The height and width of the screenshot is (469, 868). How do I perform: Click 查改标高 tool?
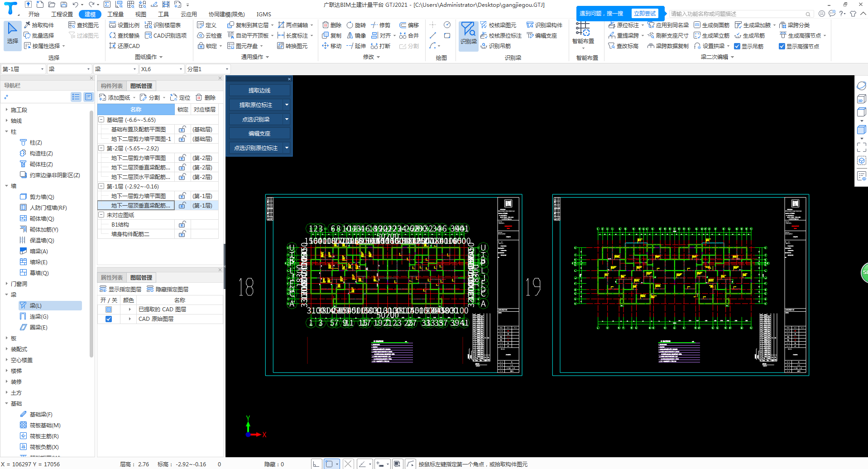click(x=623, y=46)
